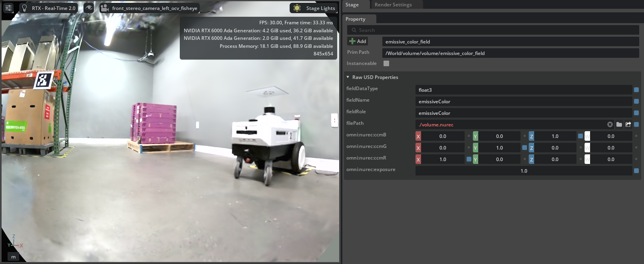This screenshot has height=264, width=644.
Task: Switch to the Render Settings tab
Action: click(x=393, y=5)
